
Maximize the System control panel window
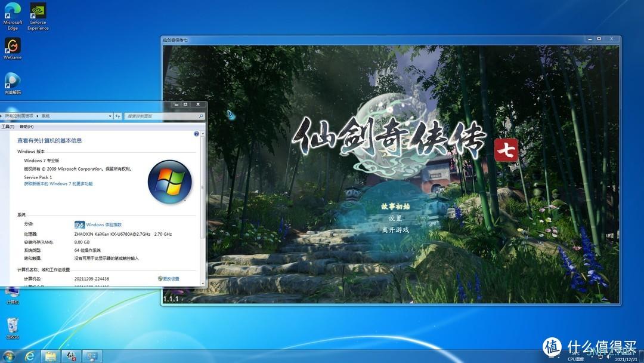pos(185,105)
